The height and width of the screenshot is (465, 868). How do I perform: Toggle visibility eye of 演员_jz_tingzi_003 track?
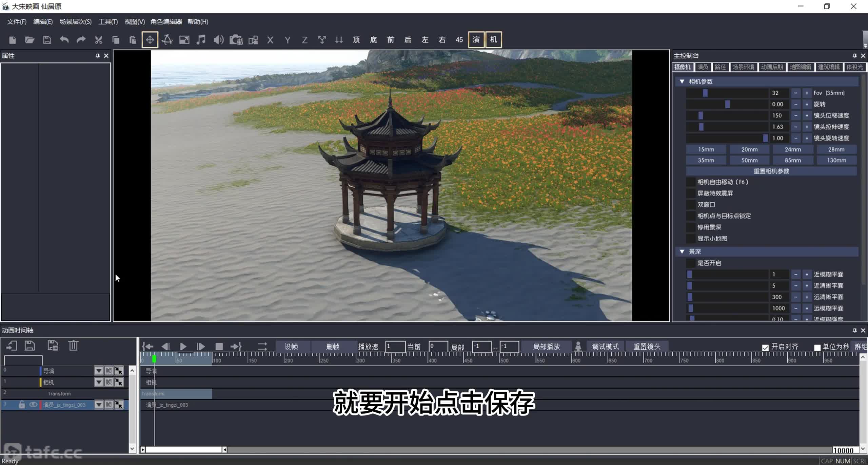click(x=33, y=405)
